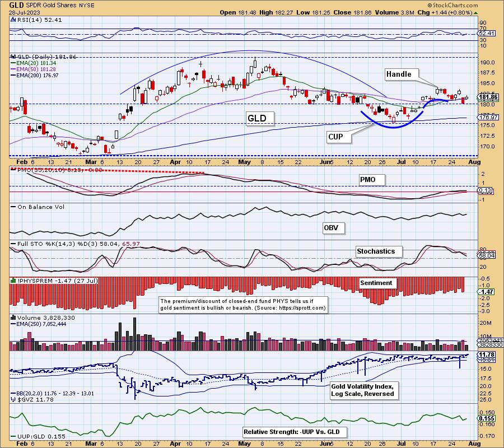The width and height of the screenshot is (504, 448).
Task: Click the 0.13 PMO value tag
Action: (x=485, y=190)
